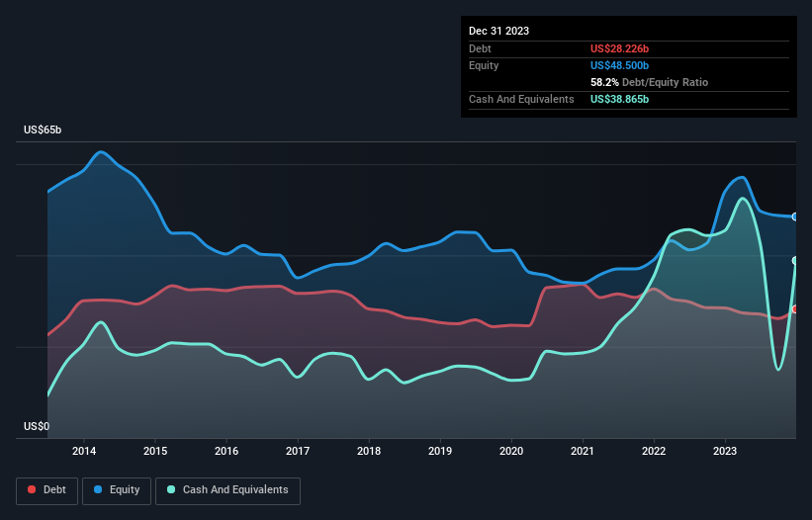The image size is (812, 520).
Task: Click the US$0 axis label
Action: (37, 426)
